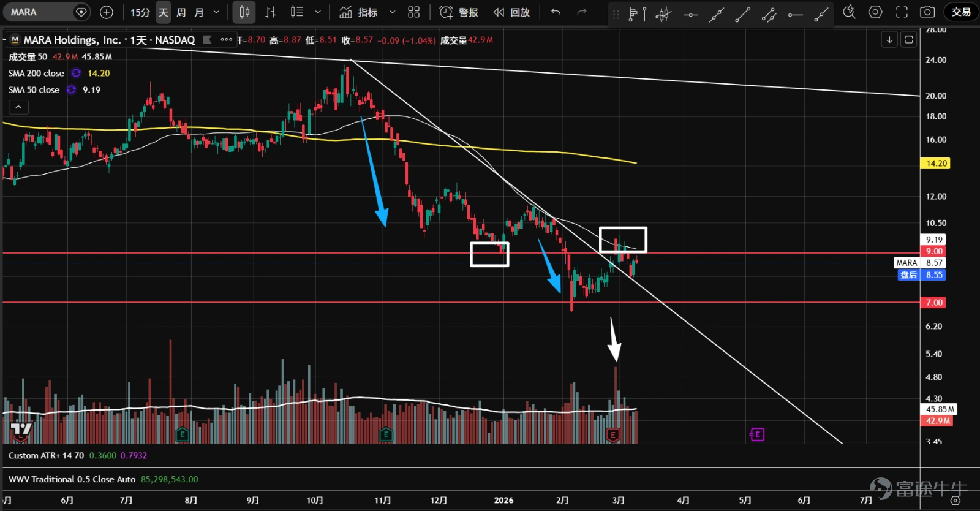Select the horizontal line drawing tool
This screenshot has height=511, width=980.
690,14
